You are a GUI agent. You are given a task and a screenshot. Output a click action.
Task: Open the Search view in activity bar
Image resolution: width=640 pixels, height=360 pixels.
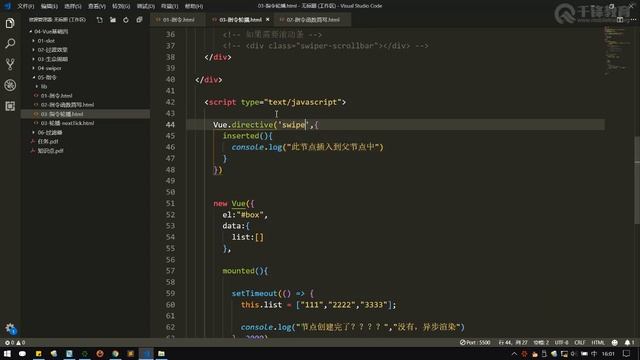[x=10, y=44]
